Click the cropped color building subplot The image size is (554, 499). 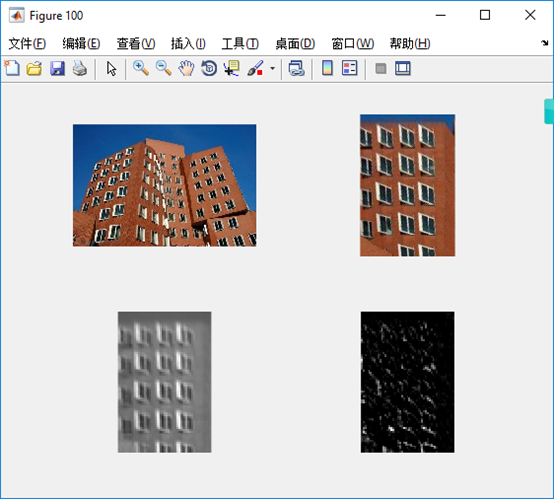point(407,185)
